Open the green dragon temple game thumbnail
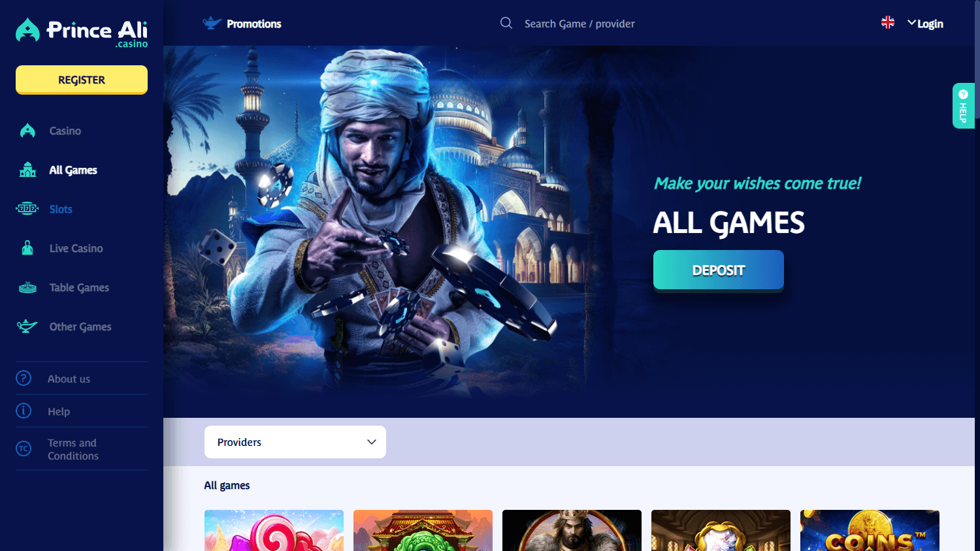This screenshot has height=551, width=980. point(423,530)
